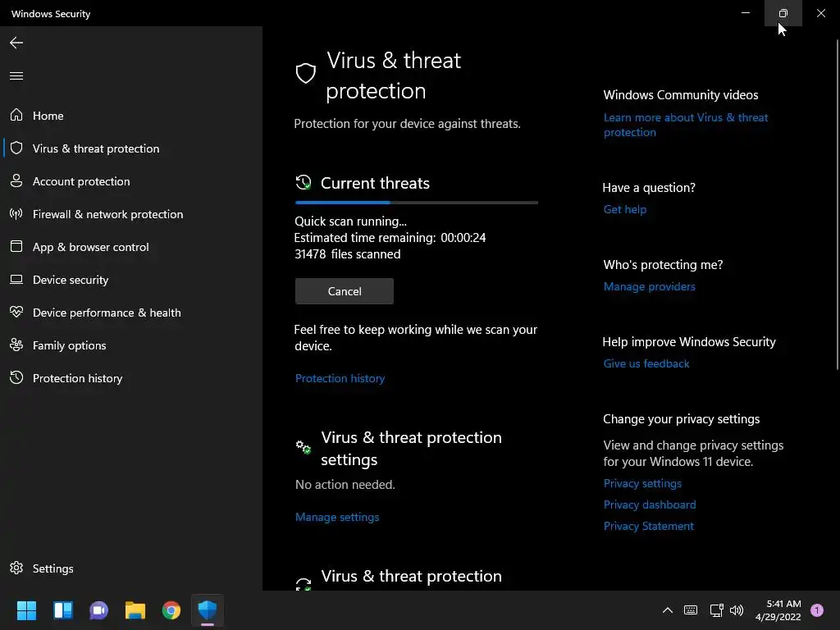
Task: Go back with the back arrow
Action: tap(16, 43)
